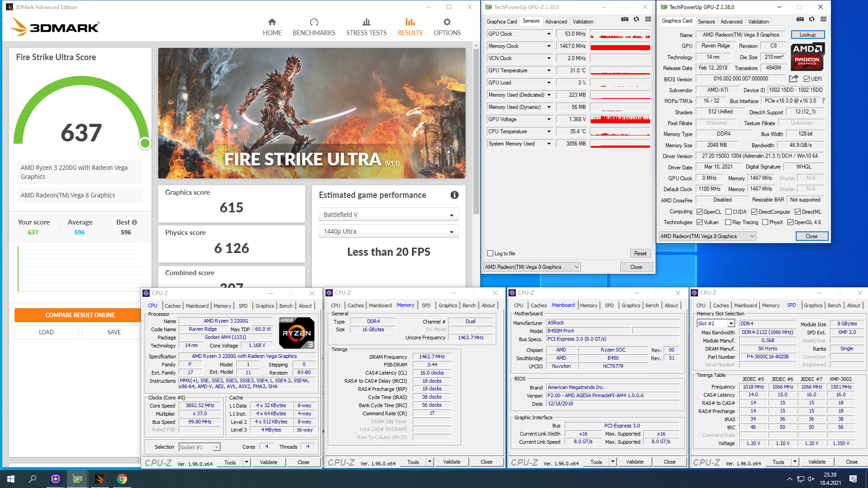Open the notification center in system tray
The width and height of the screenshot is (868, 488).
click(x=853, y=479)
